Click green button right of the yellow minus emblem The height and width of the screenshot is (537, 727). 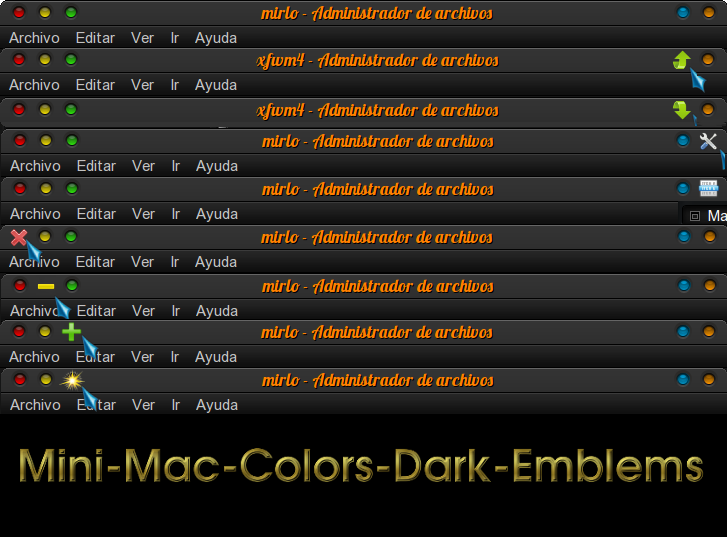pos(72,285)
